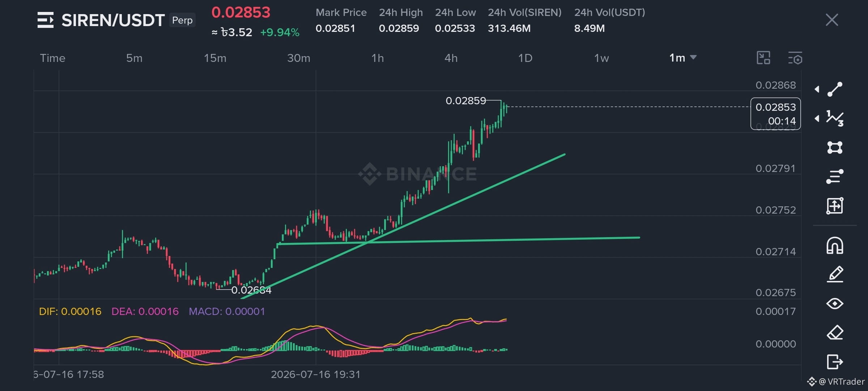Switch to the 1D interval

(525, 58)
